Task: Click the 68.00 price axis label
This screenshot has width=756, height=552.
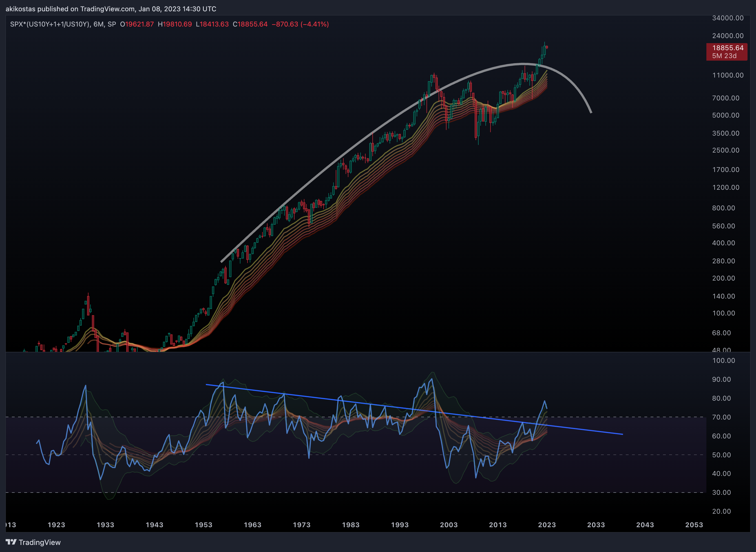Action: pyautogui.click(x=722, y=333)
